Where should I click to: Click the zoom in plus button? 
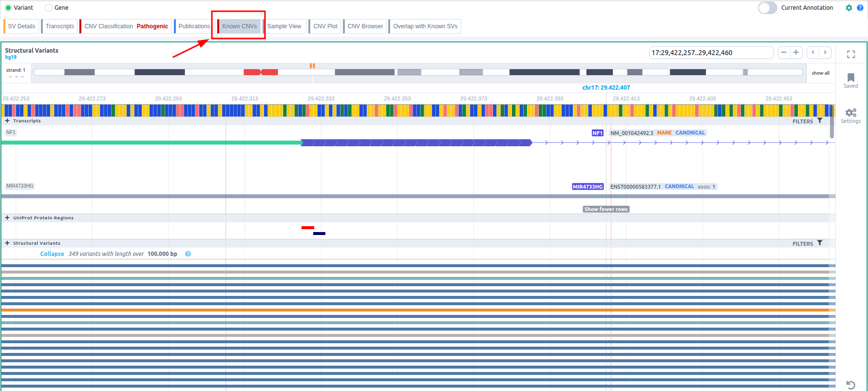click(796, 53)
